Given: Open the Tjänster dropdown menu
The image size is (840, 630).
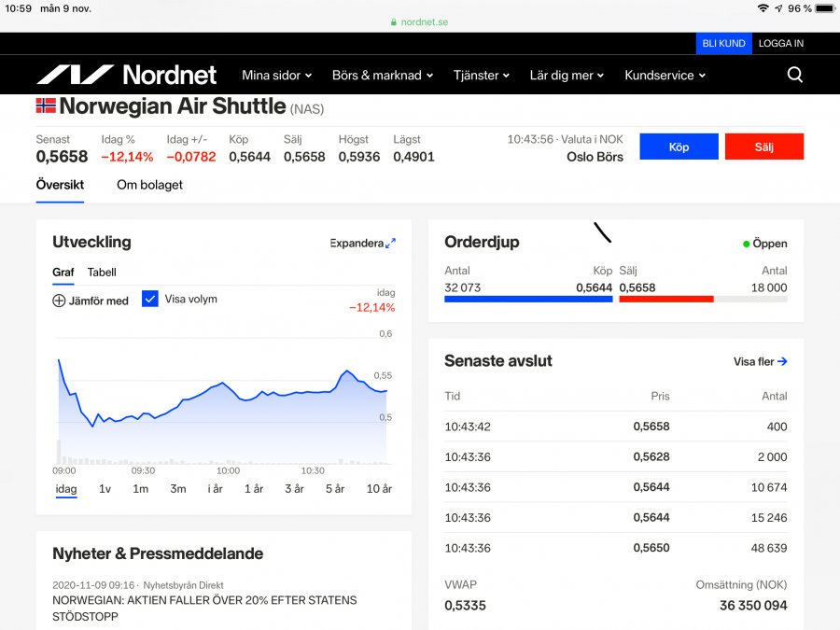Looking at the screenshot, I should pyautogui.click(x=482, y=75).
